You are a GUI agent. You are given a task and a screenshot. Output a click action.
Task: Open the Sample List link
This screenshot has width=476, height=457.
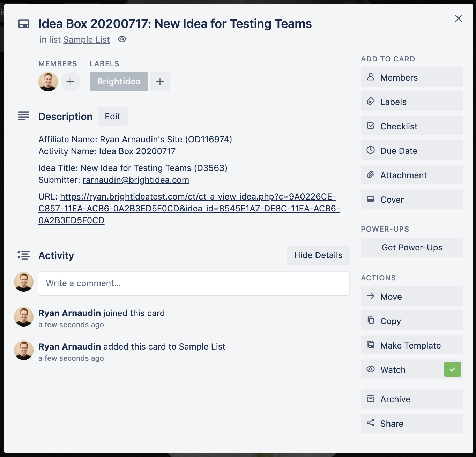tap(87, 40)
